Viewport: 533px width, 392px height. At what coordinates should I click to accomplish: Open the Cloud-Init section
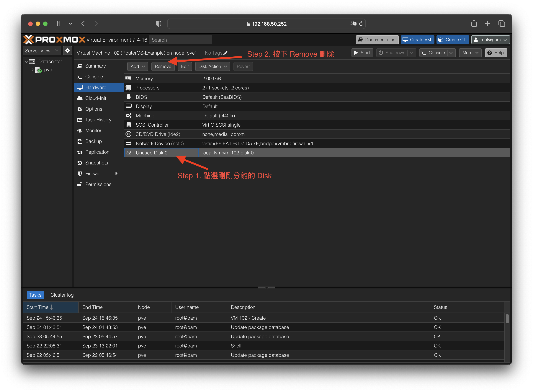coord(95,98)
